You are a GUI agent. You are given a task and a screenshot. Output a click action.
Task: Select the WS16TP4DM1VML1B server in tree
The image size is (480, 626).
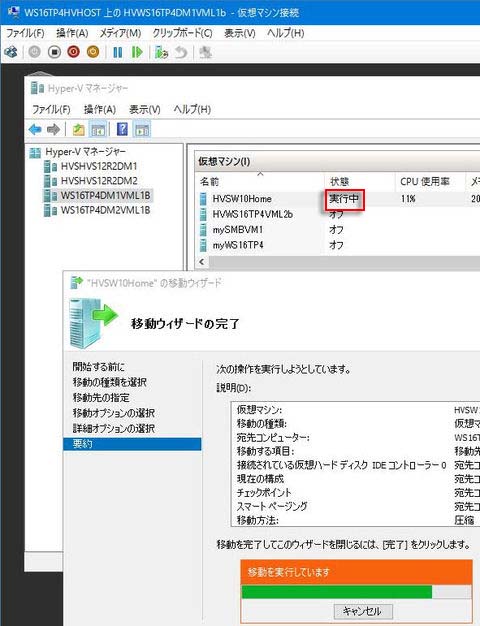pyautogui.click(x=105, y=196)
